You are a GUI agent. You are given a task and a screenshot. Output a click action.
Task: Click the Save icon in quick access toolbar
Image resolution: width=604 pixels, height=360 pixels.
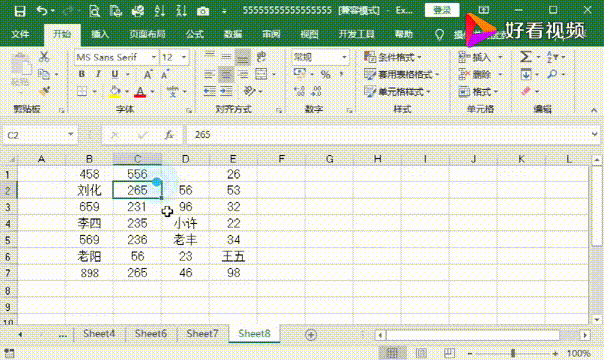pos(20,11)
